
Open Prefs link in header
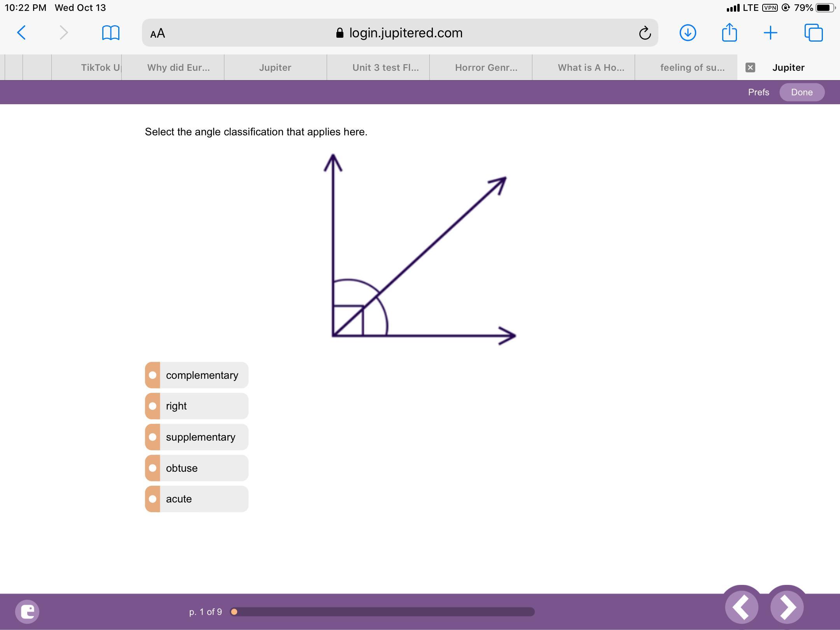758,92
